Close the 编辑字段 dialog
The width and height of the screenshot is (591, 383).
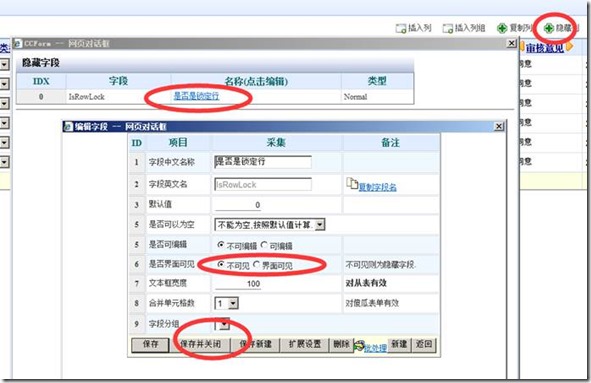click(499, 126)
